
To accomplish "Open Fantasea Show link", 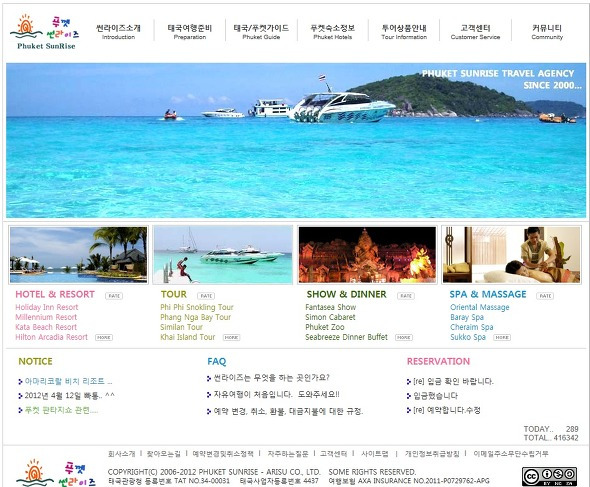I will 330,307.
